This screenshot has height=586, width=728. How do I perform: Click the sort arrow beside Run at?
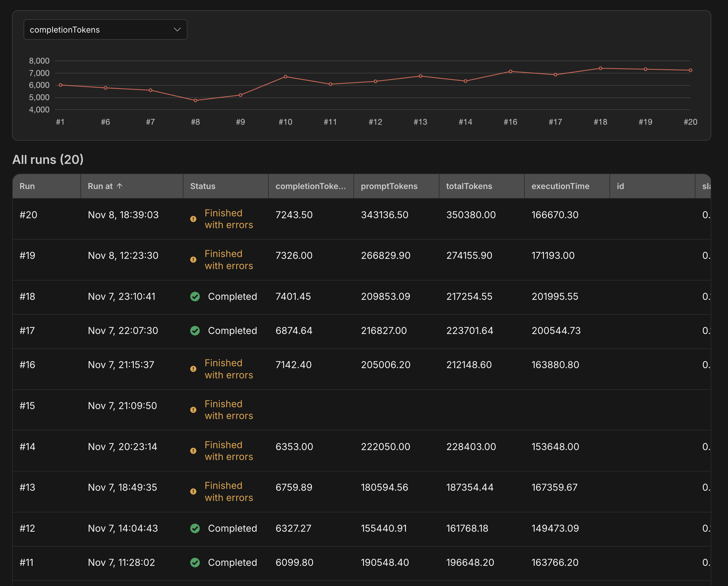click(119, 186)
